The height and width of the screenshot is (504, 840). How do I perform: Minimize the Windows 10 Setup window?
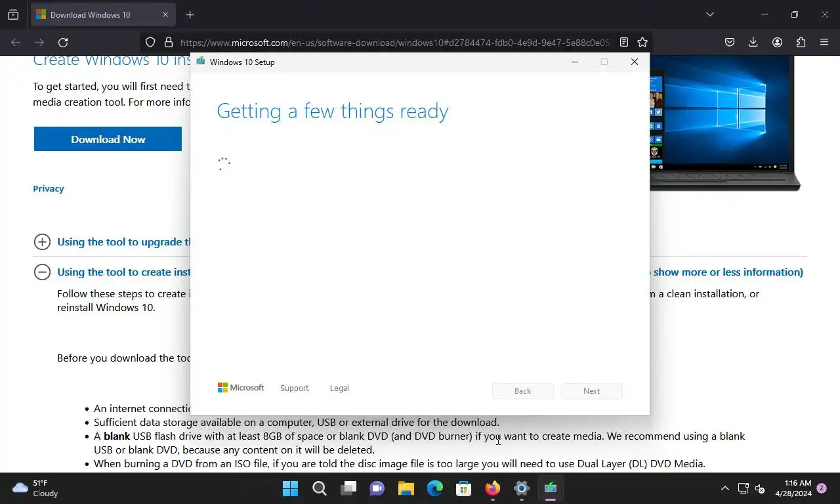coord(575,62)
